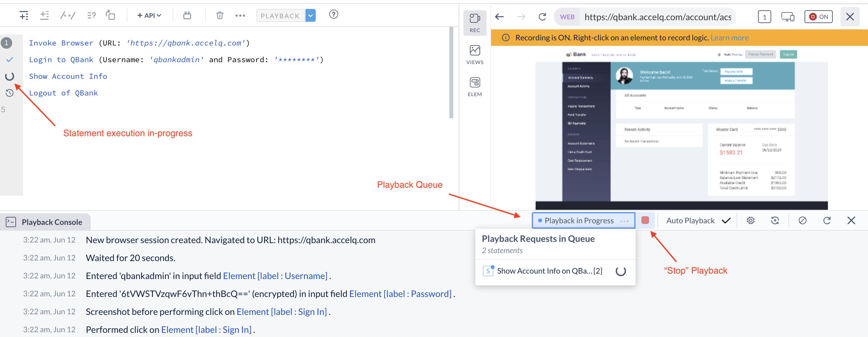Select the Show Account Info statement

pos(68,77)
